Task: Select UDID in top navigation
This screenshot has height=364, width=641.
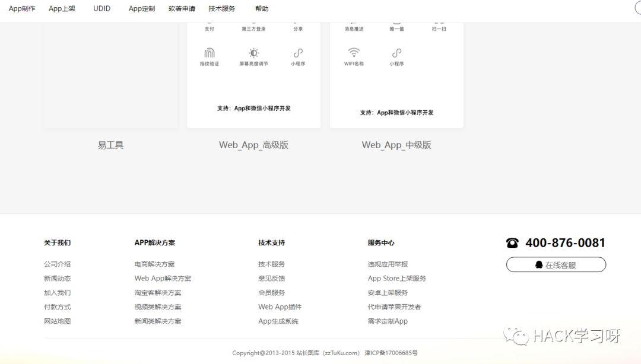Action: point(101,9)
